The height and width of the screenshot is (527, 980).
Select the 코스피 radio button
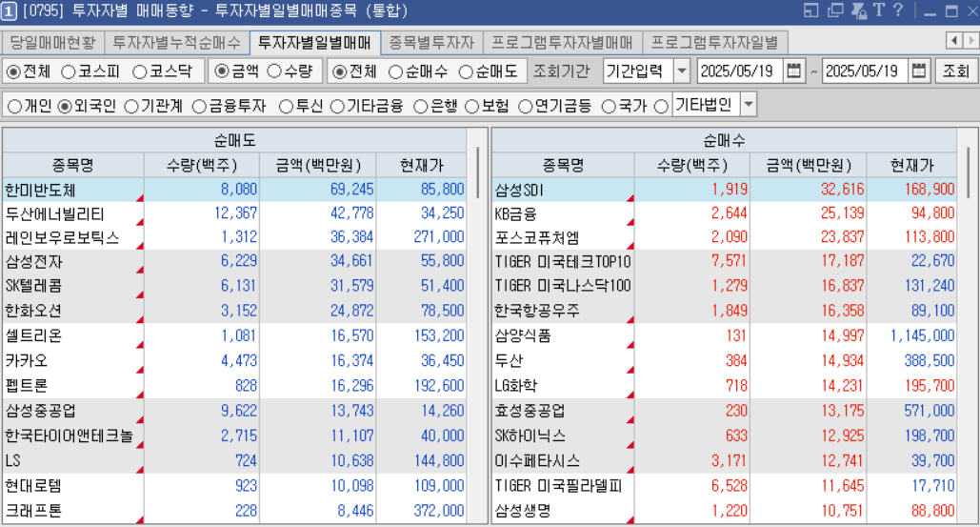pyautogui.click(x=69, y=71)
